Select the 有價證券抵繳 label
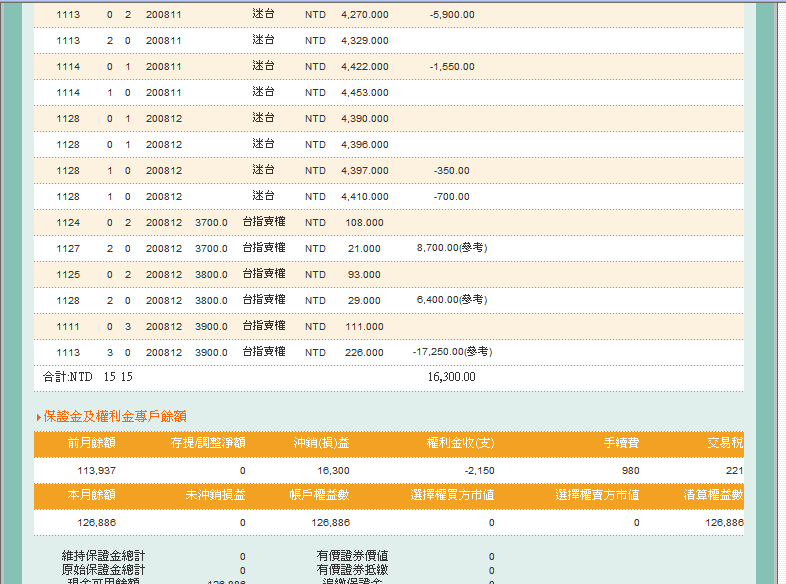 pos(352,570)
